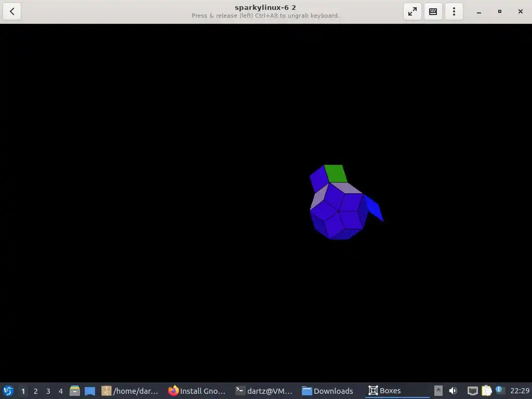Maximize the sparkylinux-6 2 window
This screenshot has width=532, height=399.
tap(499, 11)
